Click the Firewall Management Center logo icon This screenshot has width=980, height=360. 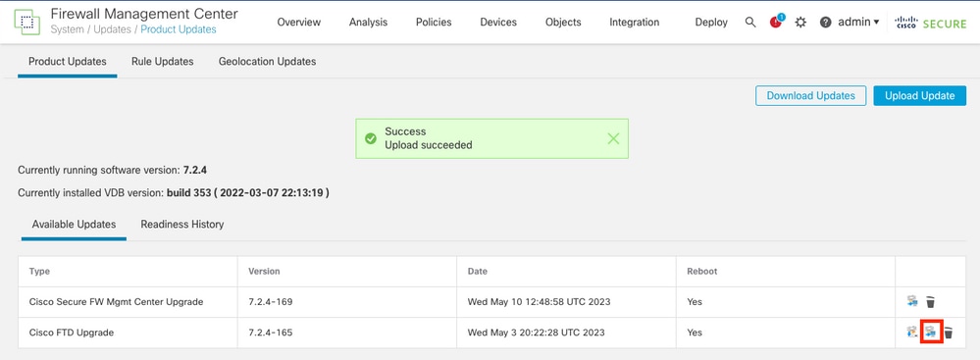click(x=26, y=22)
